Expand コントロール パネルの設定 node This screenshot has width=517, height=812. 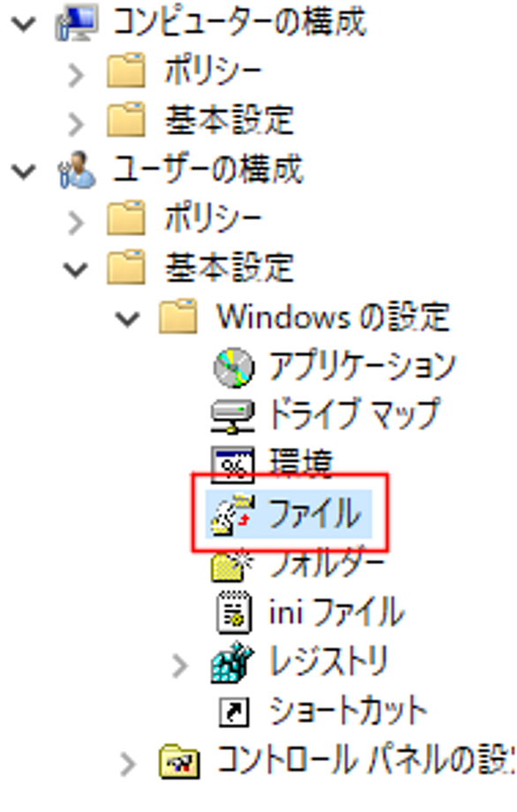coord(127,764)
